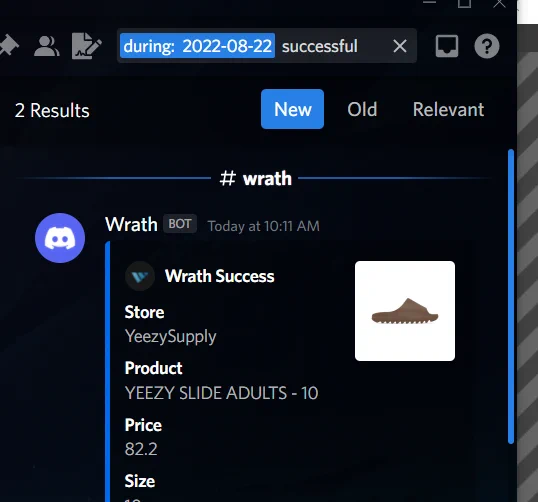This screenshot has width=538, height=502.
Task: Click the 82.2 price value
Action: pos(141,449)
